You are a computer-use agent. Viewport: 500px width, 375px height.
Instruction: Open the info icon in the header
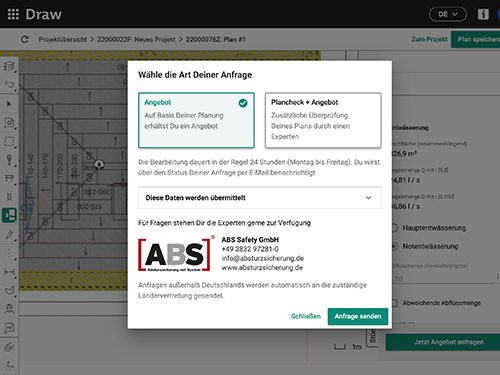(483, 14)
